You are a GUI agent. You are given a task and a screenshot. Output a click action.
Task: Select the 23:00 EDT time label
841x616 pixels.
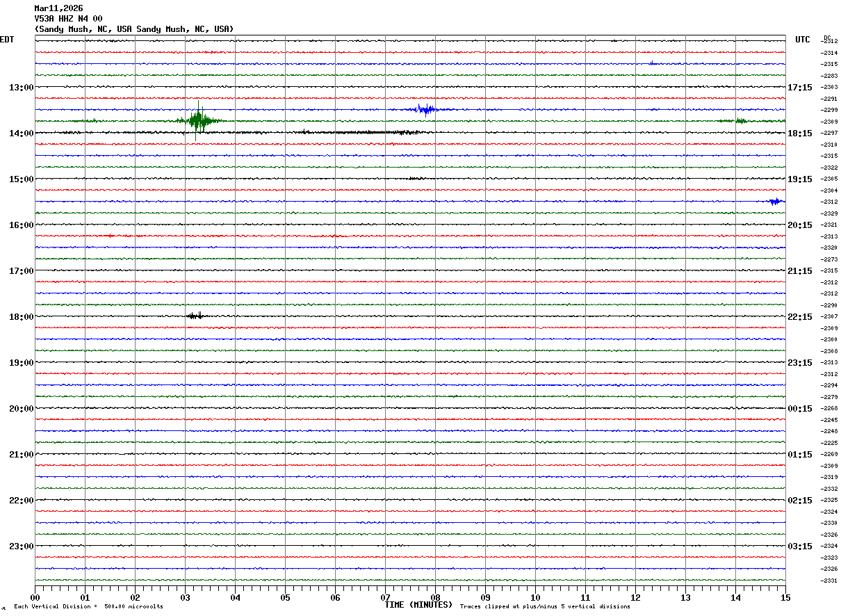coord(21,546)
